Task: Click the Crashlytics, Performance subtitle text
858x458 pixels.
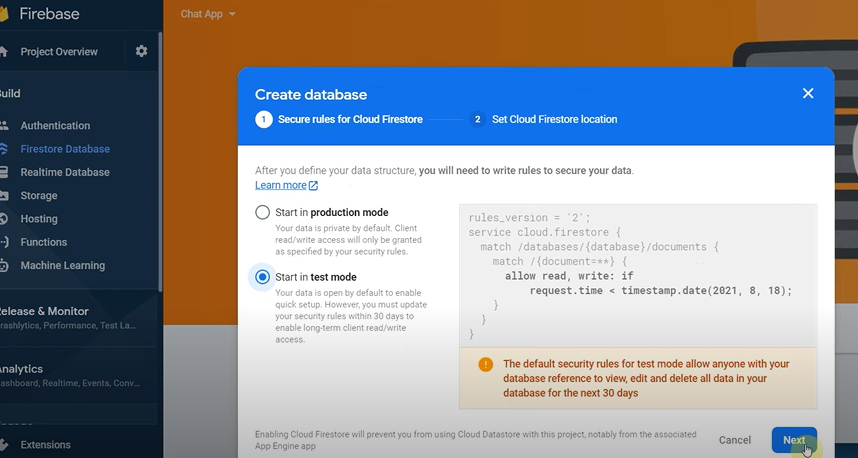Action: click(68, 326)
